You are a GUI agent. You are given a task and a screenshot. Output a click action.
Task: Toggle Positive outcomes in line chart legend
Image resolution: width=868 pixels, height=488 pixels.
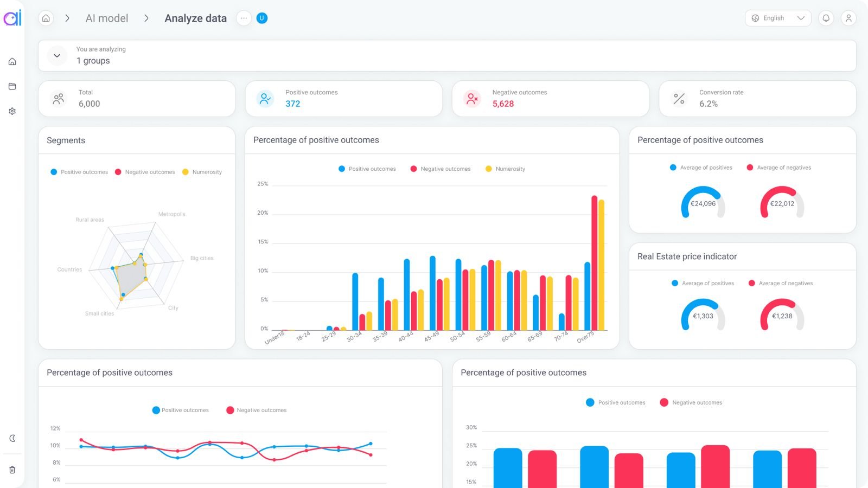(181, 410)
